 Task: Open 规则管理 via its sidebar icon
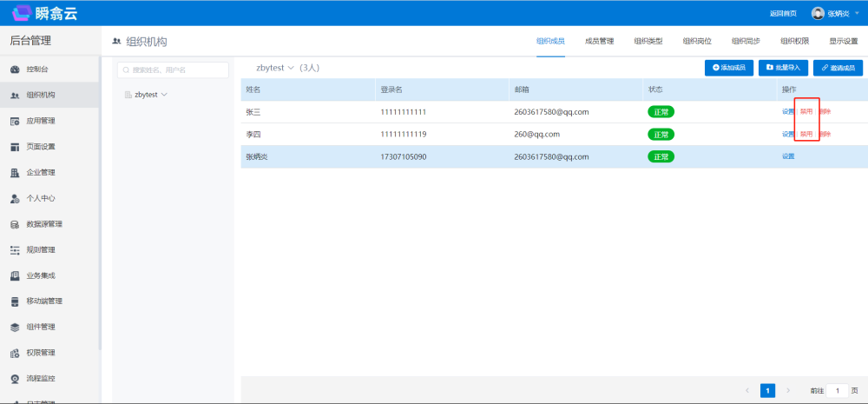point(15,250)
